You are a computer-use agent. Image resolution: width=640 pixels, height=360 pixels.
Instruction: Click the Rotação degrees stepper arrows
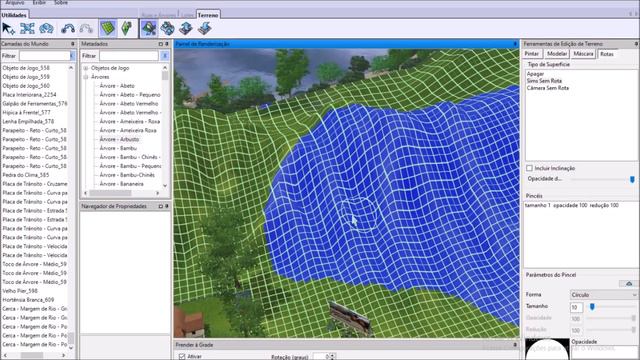click(332, 357)
